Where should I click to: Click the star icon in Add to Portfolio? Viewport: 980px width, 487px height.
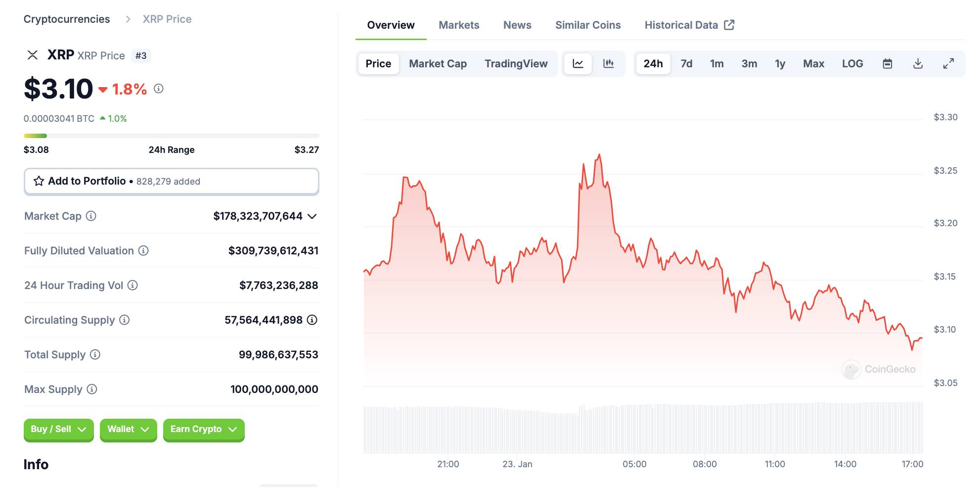click(x=39, y=181)
